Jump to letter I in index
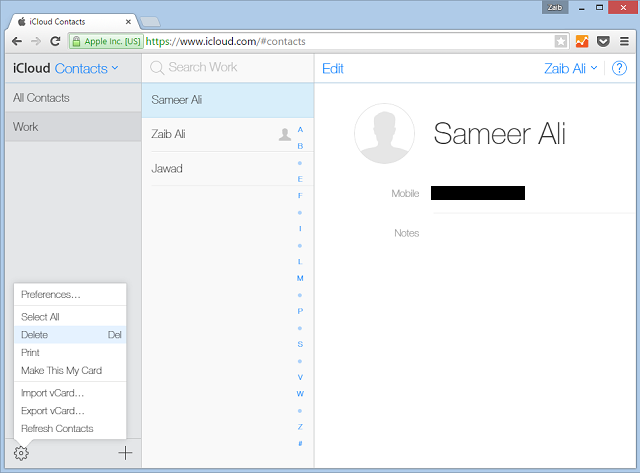This screenshot has width=640, height=473. coord(300,229)
